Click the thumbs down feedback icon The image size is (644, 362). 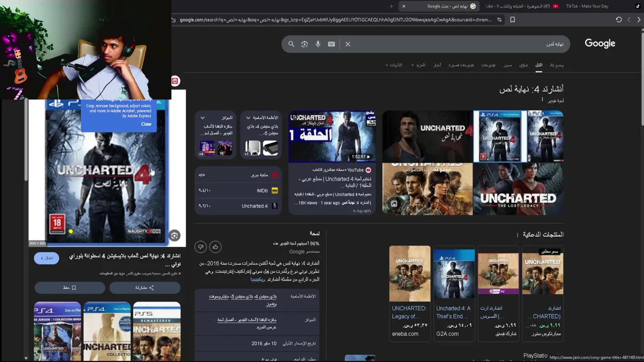click(200, 247)
